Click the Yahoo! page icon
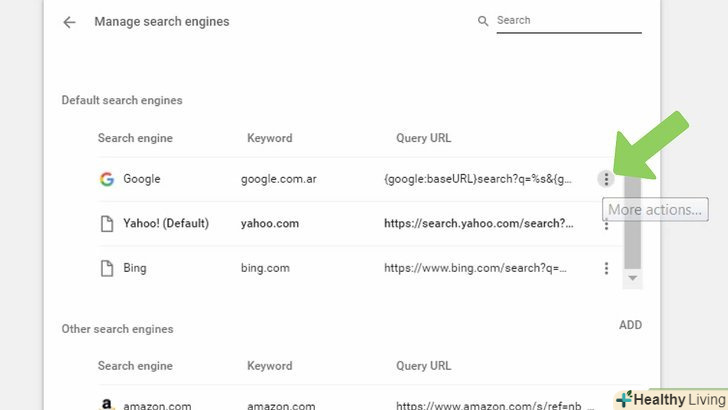728x410 pixels. pyautogui.click(x=106, y=224)
